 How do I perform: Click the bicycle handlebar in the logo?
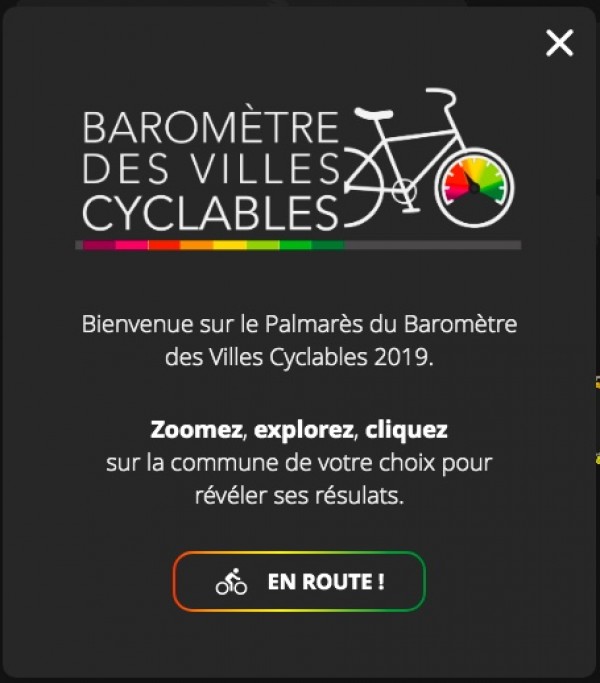441,98
